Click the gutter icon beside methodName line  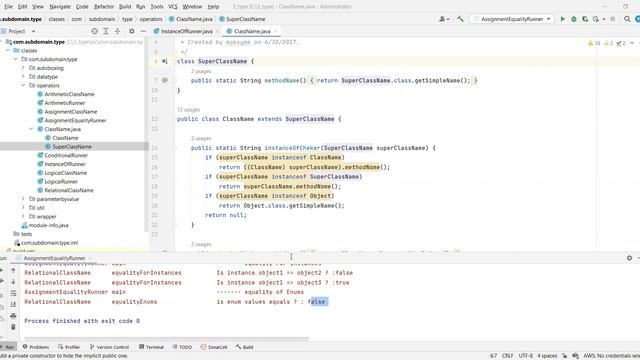164,80
